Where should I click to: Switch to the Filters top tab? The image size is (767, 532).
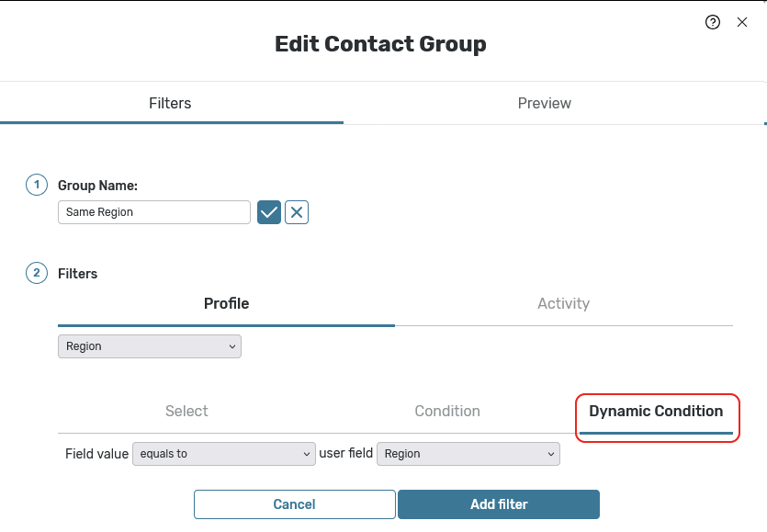[x=170, y=103]
